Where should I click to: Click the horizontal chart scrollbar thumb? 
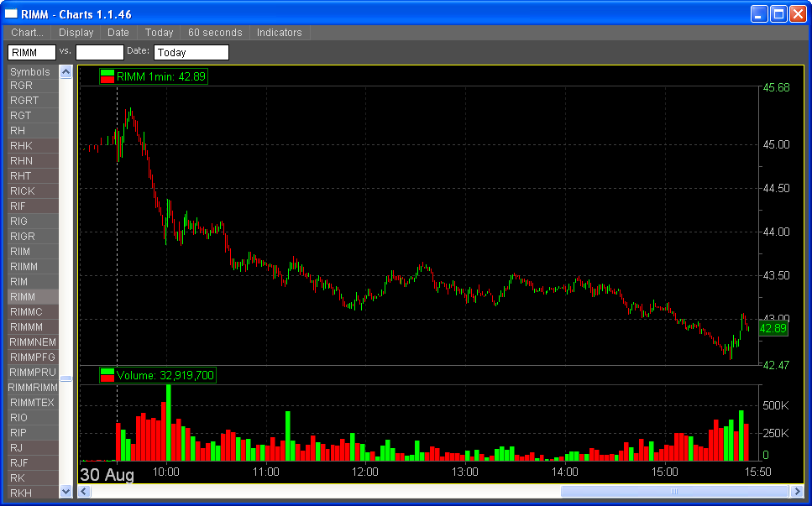tap(674, 491)
